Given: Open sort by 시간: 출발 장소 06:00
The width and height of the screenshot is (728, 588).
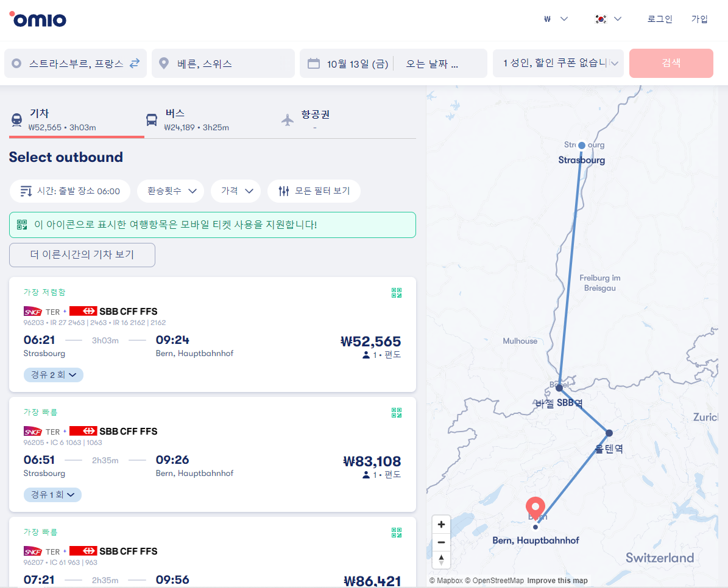Looking at the screenshot, I should pos(70,191).
